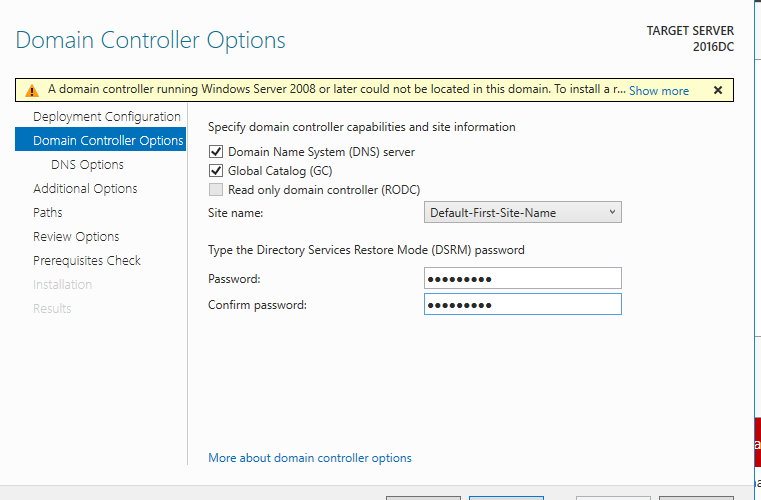Open More about domain controller options

(309, 458)
